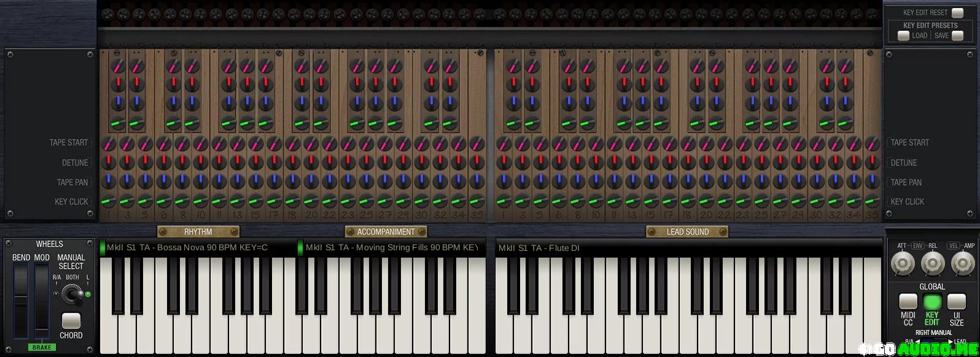Turn the ATT envelope knob

pos(902,264)
